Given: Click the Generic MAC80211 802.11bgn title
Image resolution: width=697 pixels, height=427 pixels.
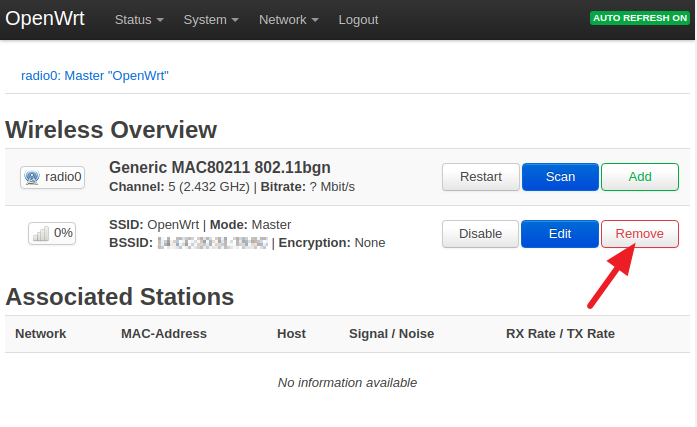Looking at the screenshot, I should click(x=220, y=168).
